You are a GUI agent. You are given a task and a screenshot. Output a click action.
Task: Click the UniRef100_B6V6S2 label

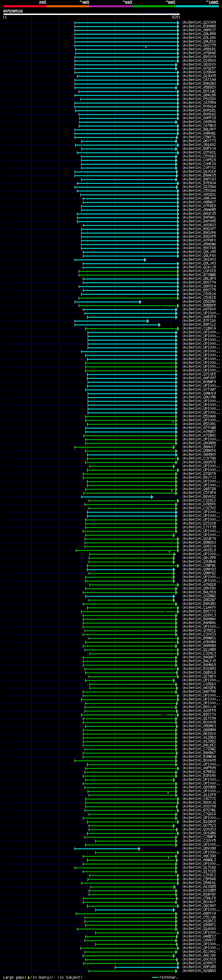(199, 496)
